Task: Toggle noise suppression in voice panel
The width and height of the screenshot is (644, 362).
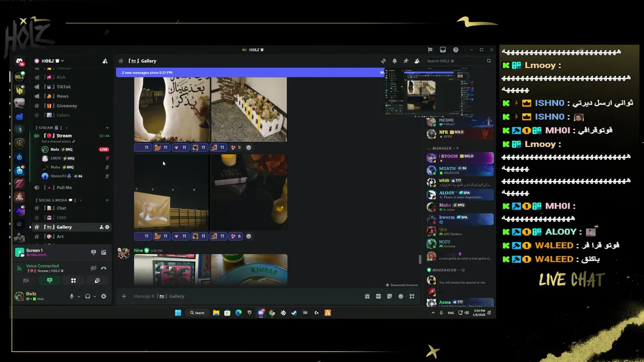Action: tap(93, 268)
